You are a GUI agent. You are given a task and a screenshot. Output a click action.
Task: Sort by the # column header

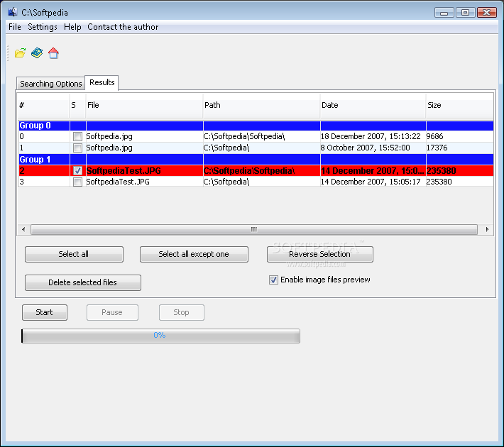[44, 105]
